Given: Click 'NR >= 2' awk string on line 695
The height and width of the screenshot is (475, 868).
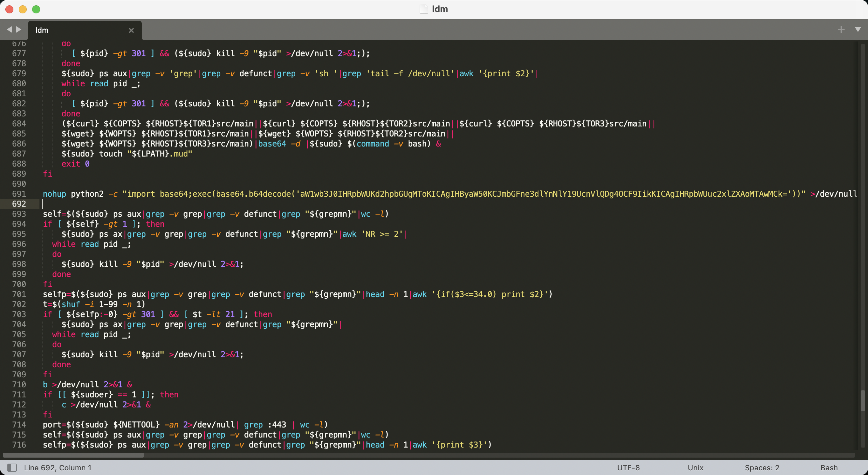Looking at the screenshot, I should coord(382,234).
